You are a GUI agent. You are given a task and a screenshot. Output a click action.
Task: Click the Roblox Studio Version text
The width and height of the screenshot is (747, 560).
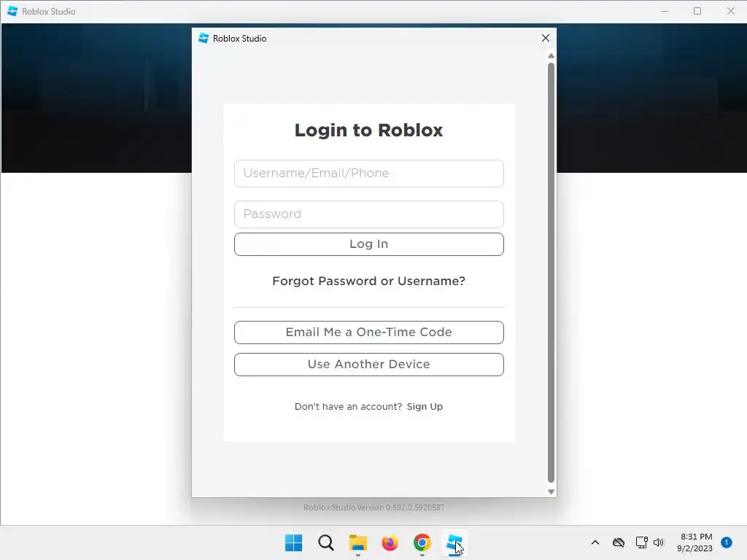pyautogui.click(x=374, y=507)
